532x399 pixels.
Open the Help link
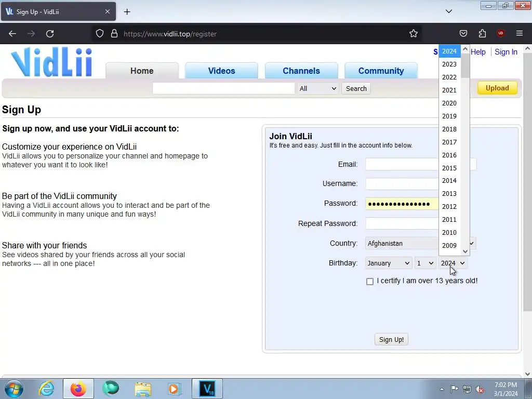click(x=478, y=52)
